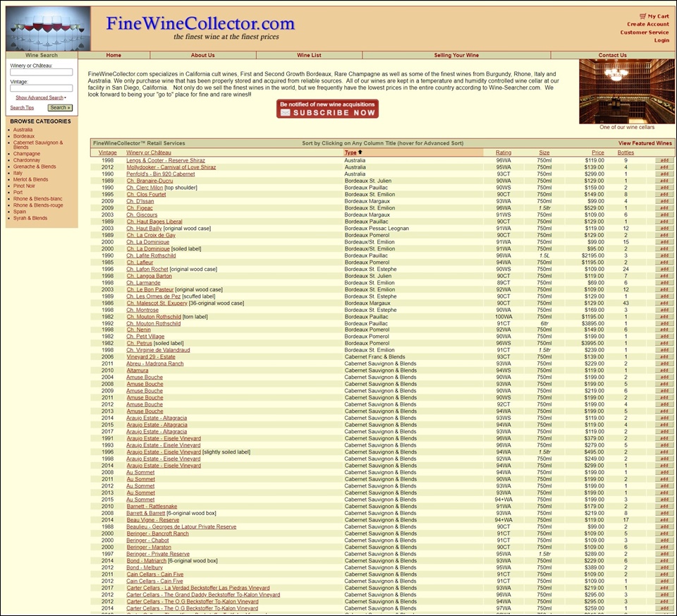Browse the Rhone & Blends-blanc category
Image resolution: width=677 pixels, height=616 pixels.
(x=38, y=199)
